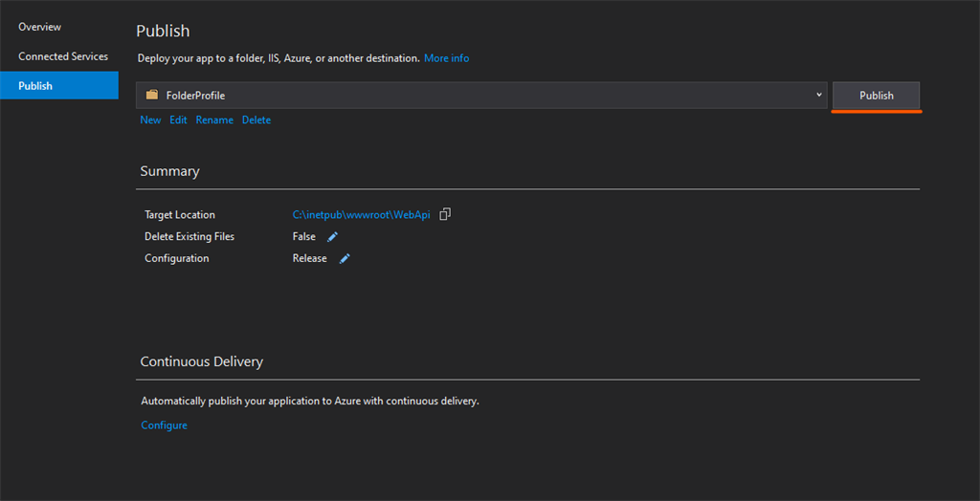This screenshot has height=501, width=980.
Task: Click the pencil icon next to Release
Action: (345, 259)
